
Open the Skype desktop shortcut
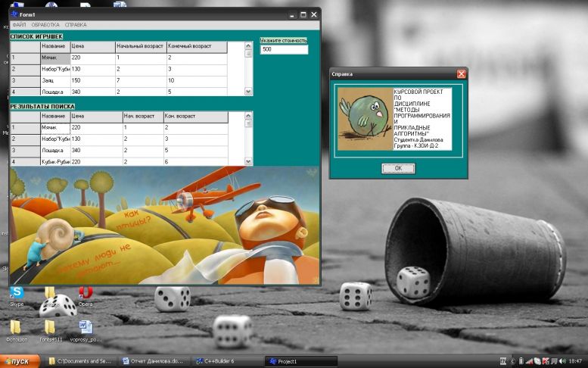click(x=17, y=296)
